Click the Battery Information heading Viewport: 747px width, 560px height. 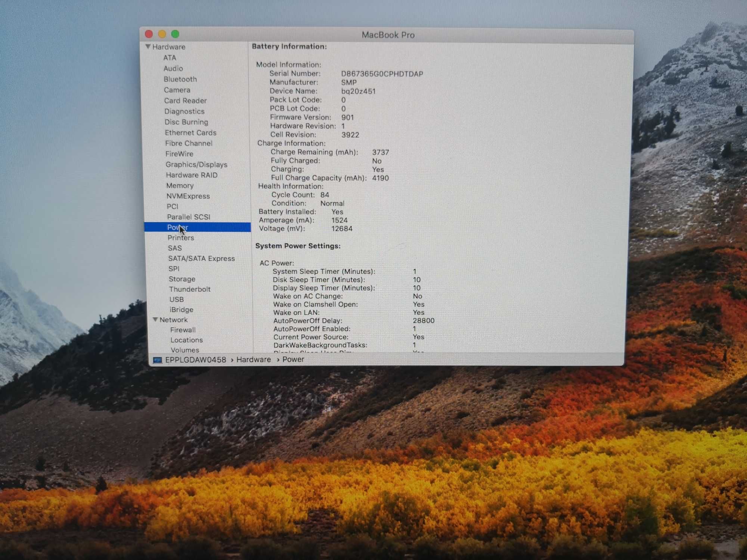point(289,46)
